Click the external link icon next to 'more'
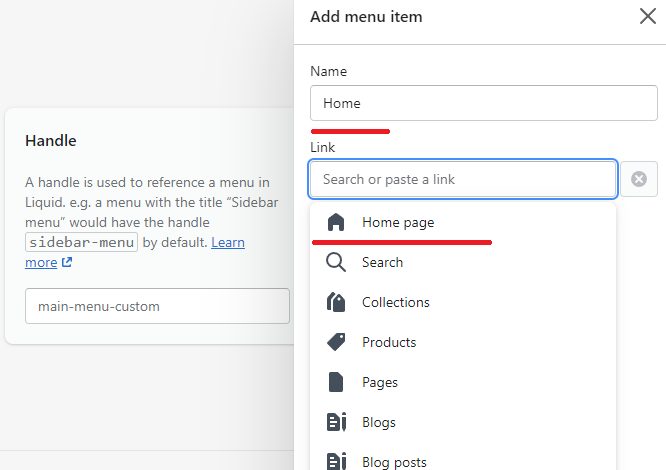The image size is (666, 470). point(67,262)
